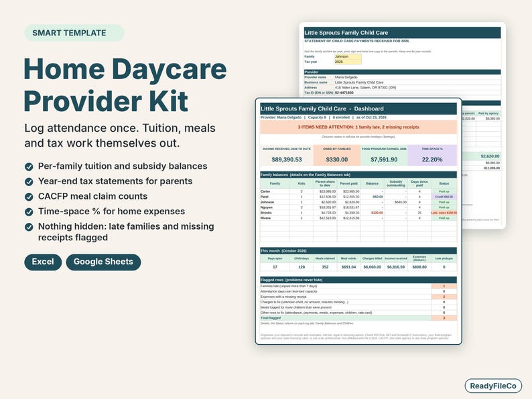Click the Home Daycare Provider Kit heading
This screenshot has height=399, width=532.
(125, 85)
